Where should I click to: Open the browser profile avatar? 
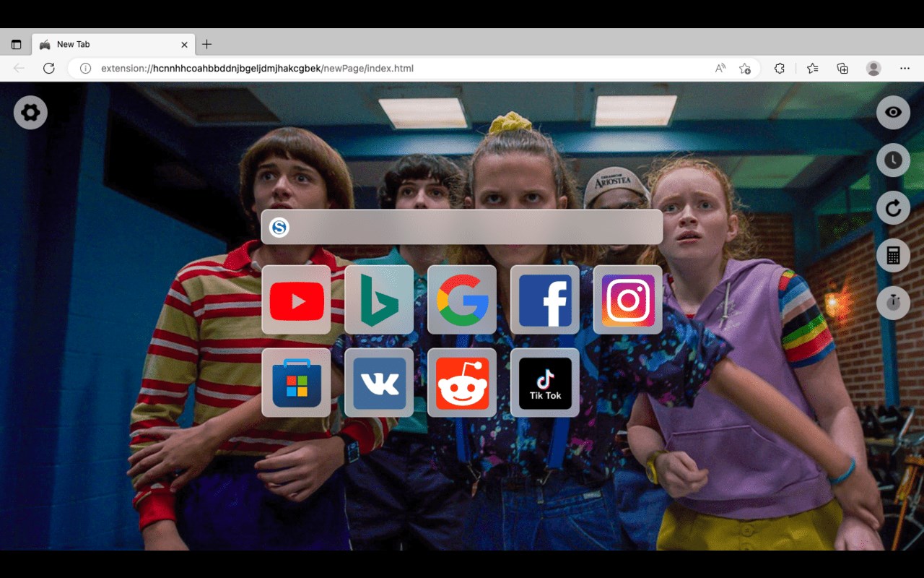tap(873, 68)
